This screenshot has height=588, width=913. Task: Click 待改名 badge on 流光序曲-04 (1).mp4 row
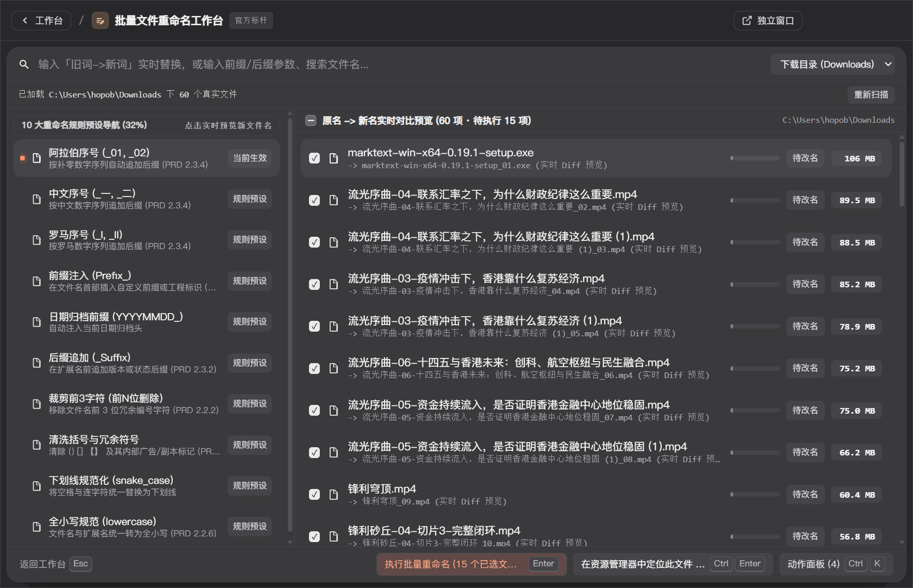805,242
